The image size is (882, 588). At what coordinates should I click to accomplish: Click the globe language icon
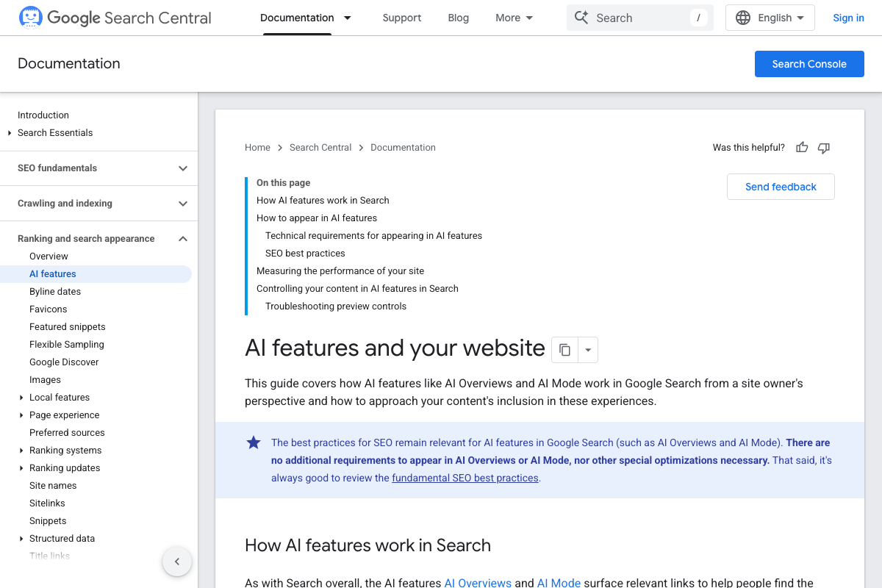click(x=743, y=18)
